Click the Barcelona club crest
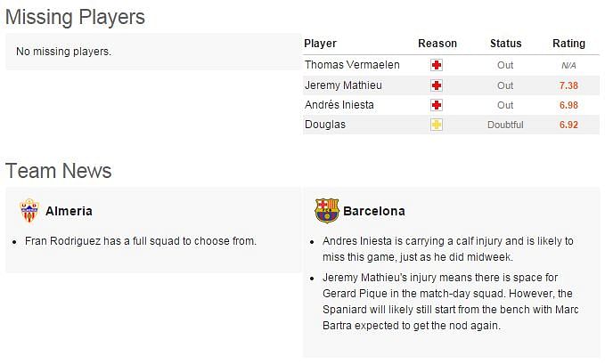 tap(326, 211)
